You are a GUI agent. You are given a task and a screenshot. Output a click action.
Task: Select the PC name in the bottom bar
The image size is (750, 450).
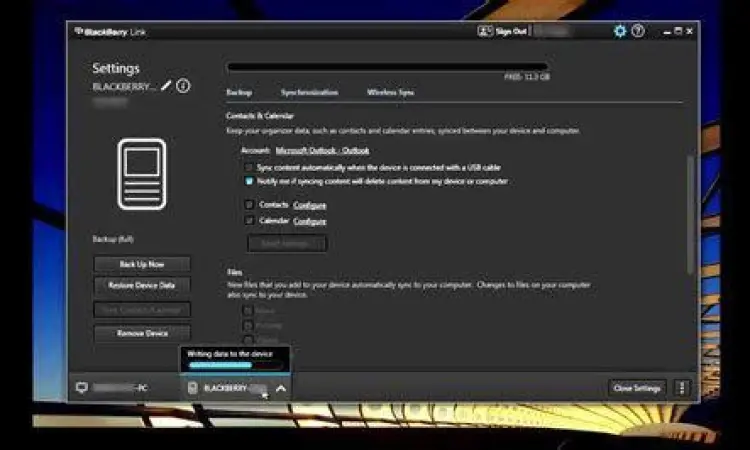click(x=121, y=388)
